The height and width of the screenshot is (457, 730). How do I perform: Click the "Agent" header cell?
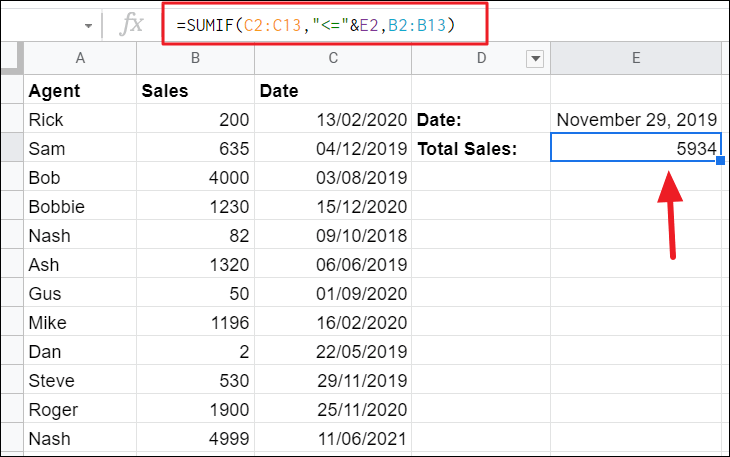[80, 91]
